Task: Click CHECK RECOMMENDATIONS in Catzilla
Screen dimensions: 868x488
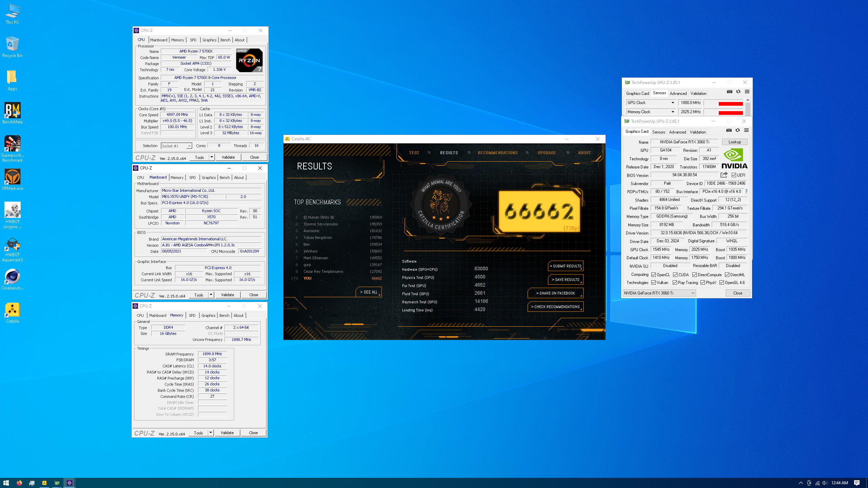Action: (x=555, y=307)
